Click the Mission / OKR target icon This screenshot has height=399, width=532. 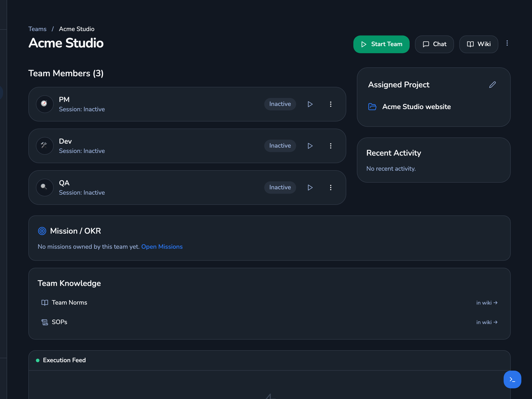coord(42,231)
